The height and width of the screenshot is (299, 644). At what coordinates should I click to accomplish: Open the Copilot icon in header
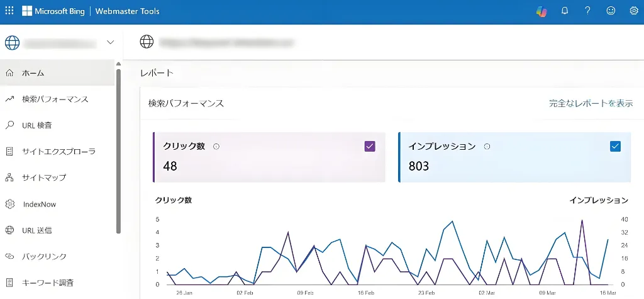541,11
